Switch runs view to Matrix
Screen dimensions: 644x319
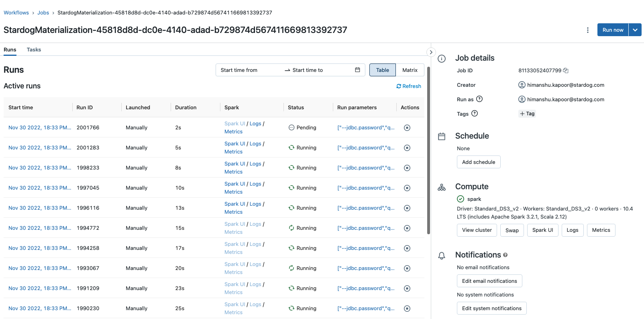pos(410,70)
